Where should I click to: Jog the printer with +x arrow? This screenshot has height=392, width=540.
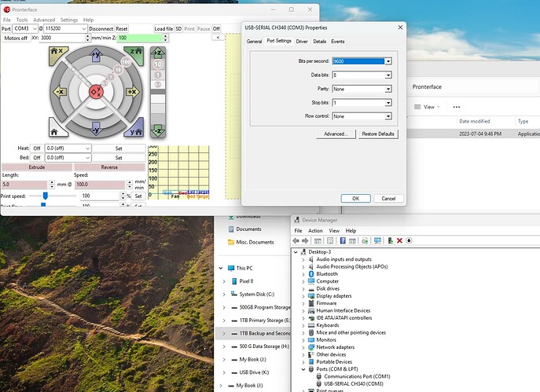coord(133,92)
